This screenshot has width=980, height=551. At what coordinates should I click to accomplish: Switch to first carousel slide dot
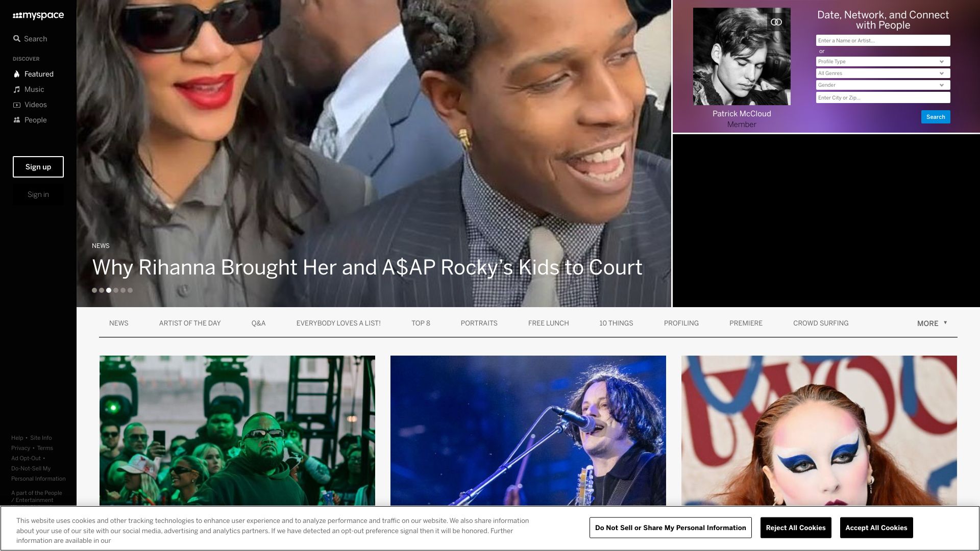pos(94,290)
